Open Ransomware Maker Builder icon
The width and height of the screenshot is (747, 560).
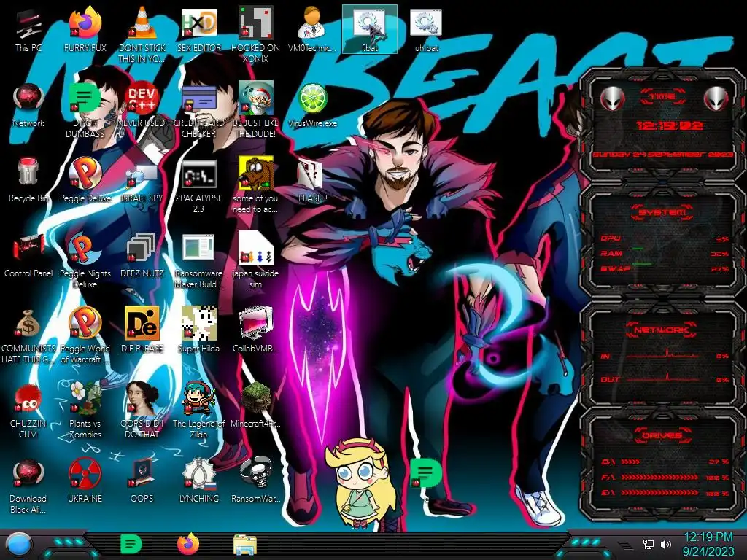pyautogui.click(x=198, y=260)
